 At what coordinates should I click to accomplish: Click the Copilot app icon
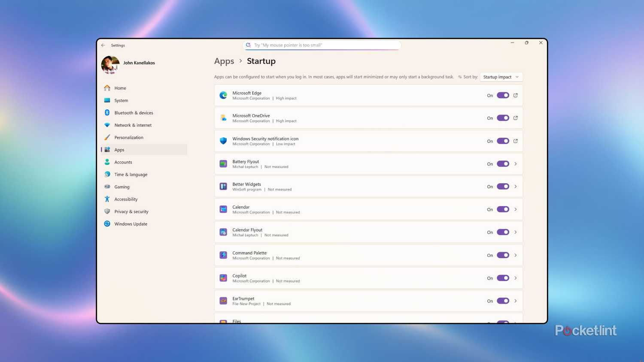[223, 278]
